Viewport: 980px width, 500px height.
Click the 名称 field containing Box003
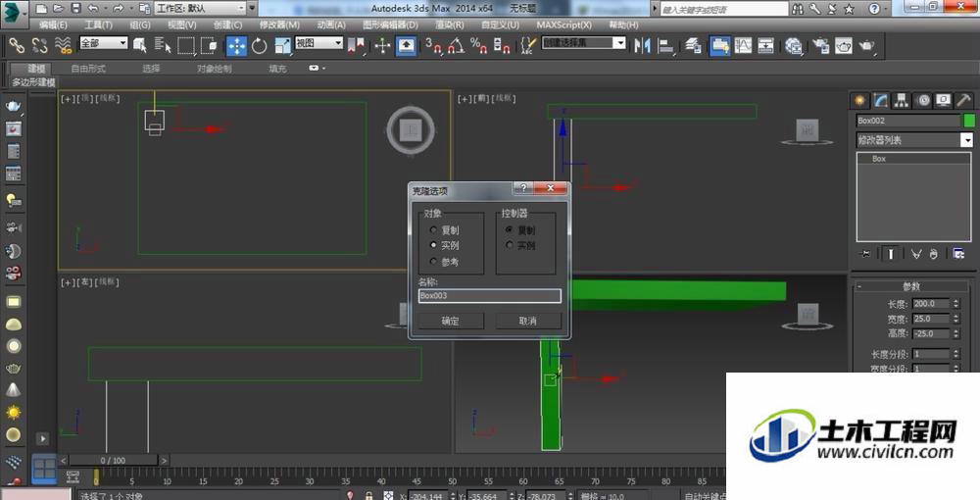(x=489, y=296)
